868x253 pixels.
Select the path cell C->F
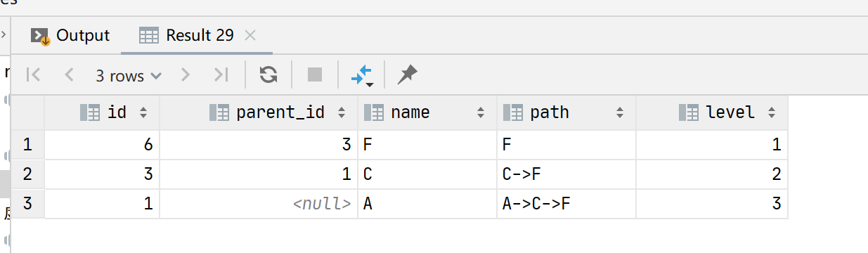click(x=566, y=174)
